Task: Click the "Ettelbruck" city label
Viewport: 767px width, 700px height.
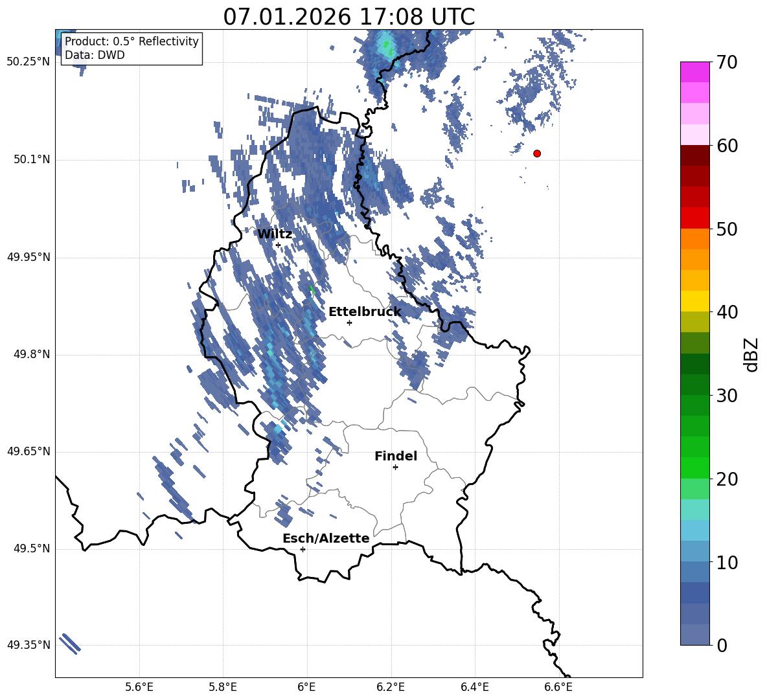Action: click(365, 312)
